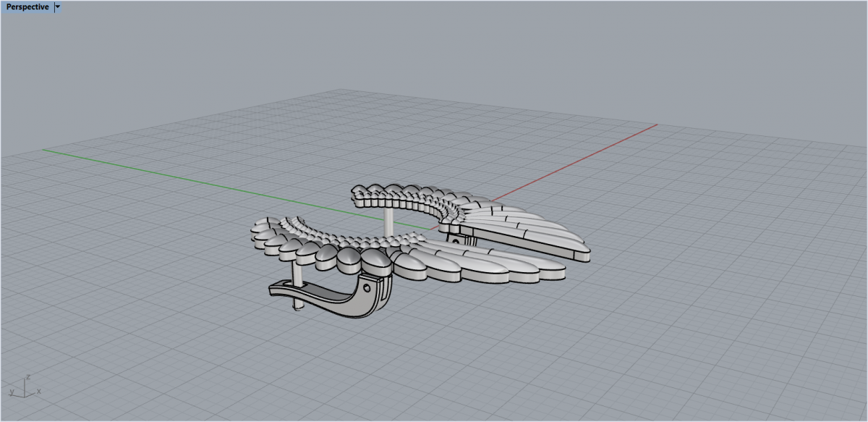
Task: Click the gray background above the grid
Action: click(434, 43)
